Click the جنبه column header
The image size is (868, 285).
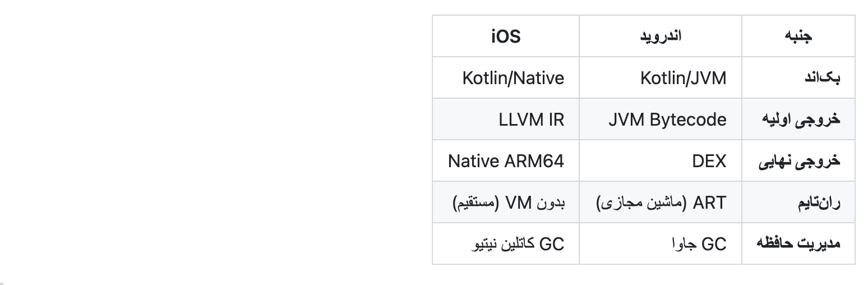[798, 36]
